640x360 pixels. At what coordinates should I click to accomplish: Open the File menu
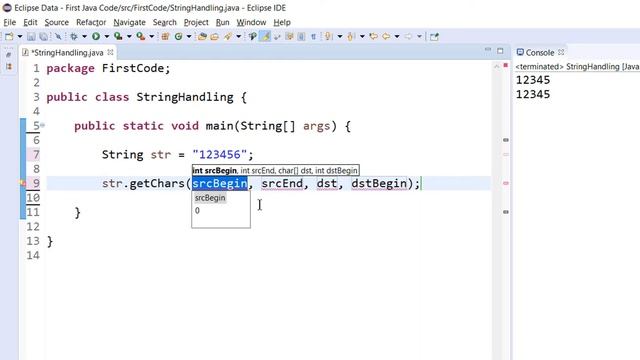[x=9, y=22]
